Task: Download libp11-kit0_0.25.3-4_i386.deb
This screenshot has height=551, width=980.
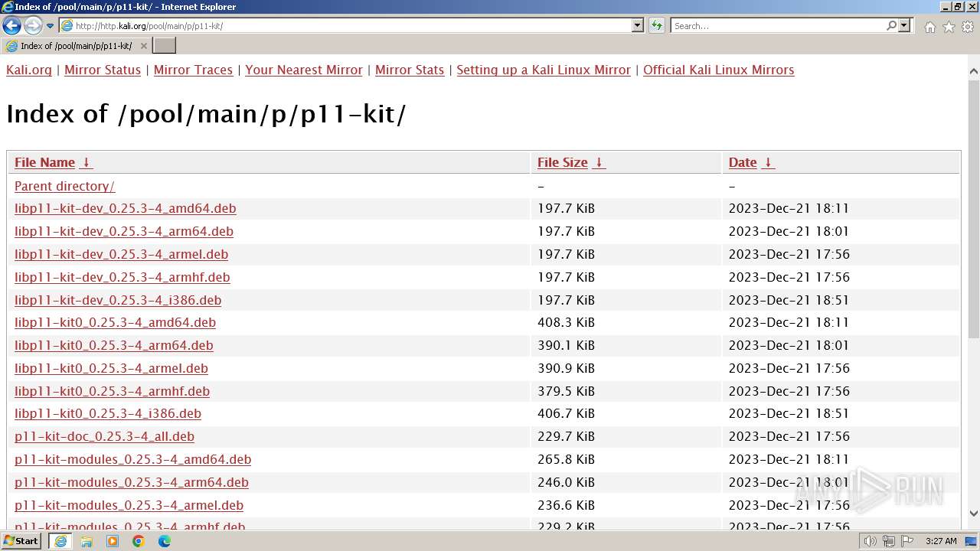Action: [x=108, y=413]
